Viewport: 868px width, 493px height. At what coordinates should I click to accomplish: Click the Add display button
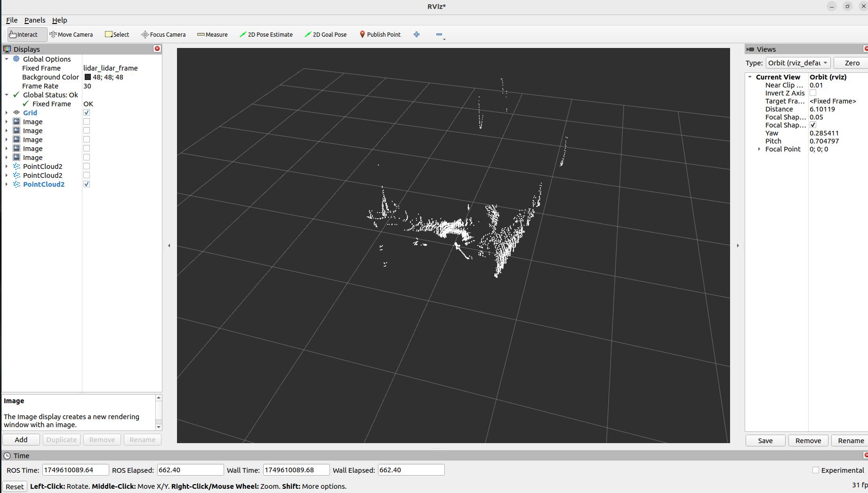click(x=21, y=439)
